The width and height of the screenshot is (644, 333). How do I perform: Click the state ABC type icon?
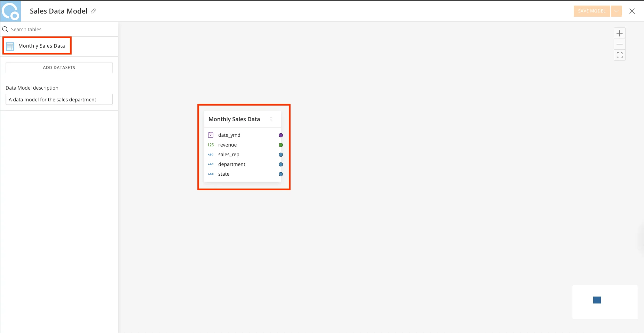pyautogui.click(x=211, y=174)
